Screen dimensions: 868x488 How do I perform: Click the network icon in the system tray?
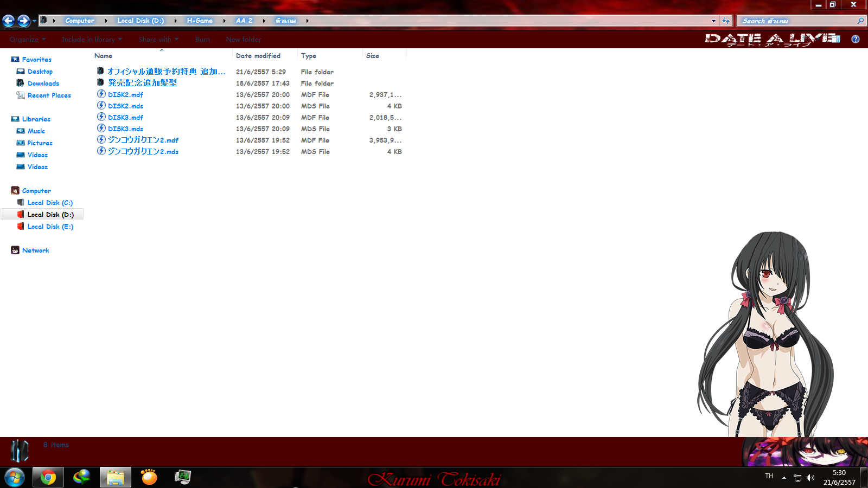point(797,478)
